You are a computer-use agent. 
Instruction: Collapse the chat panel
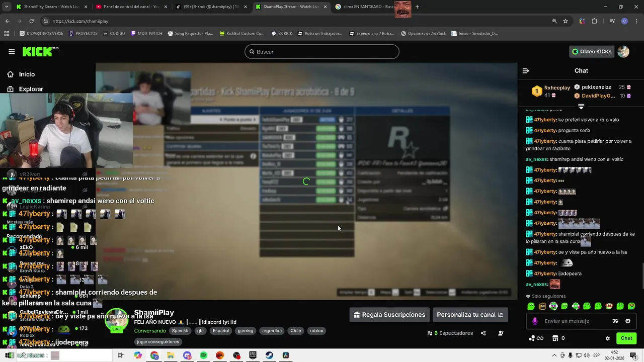click(x=526, y=71)
